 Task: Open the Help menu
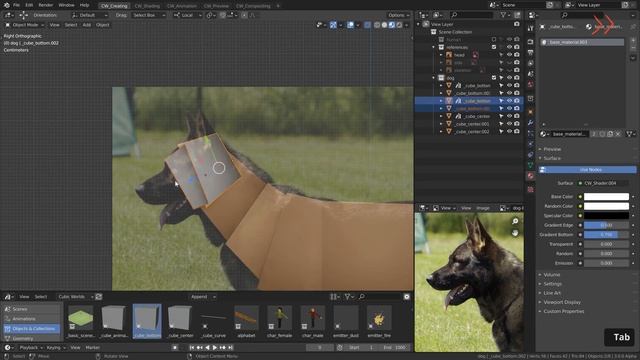(84, 5)
